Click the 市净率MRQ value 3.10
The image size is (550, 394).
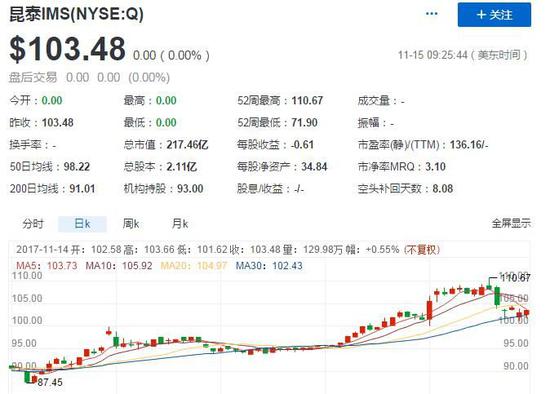435,167
